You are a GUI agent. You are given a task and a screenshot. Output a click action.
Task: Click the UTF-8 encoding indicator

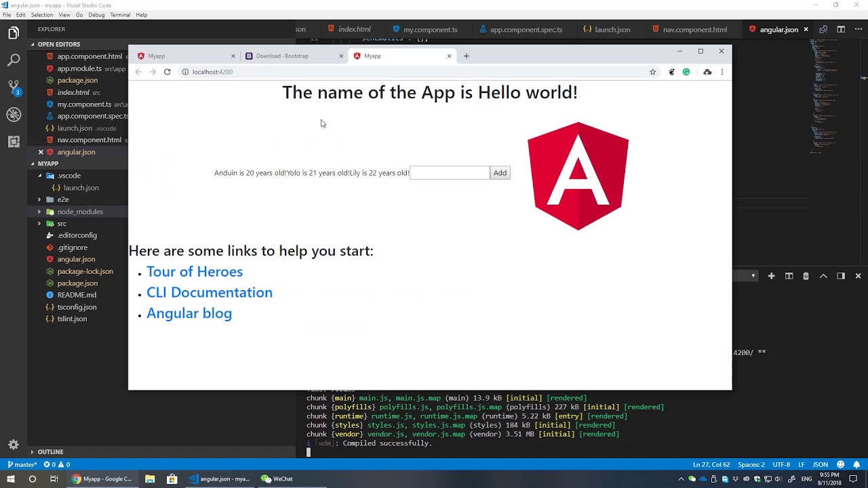click(x=781, y=465)
